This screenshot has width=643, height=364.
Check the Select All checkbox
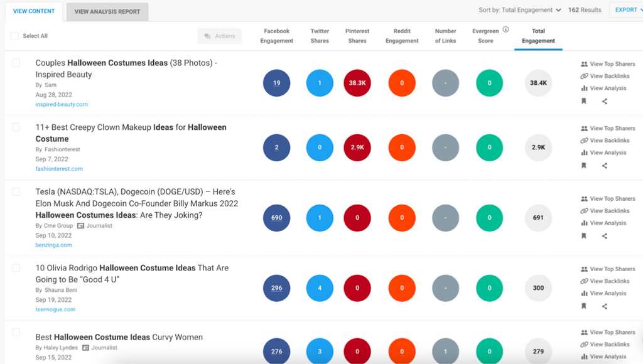(14, 36)
